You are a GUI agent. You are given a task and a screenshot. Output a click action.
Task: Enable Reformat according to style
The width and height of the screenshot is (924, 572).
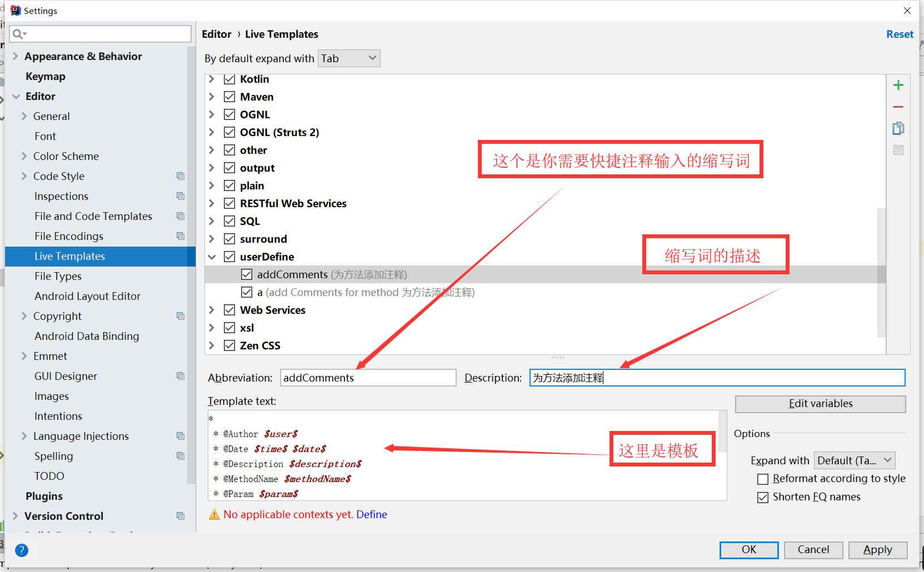tap(763, 479)
